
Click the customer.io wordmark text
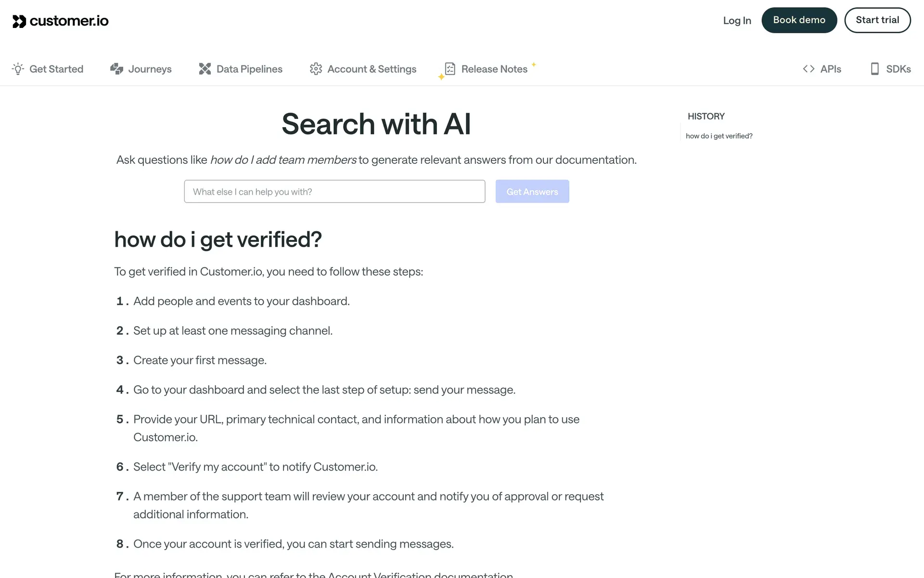[x=69, y=21]
